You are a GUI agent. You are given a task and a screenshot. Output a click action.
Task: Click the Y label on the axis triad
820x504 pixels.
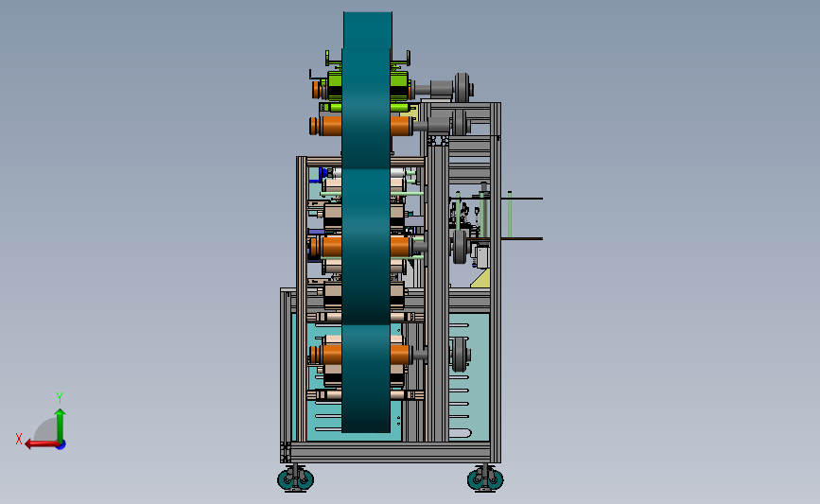[60, 398]
